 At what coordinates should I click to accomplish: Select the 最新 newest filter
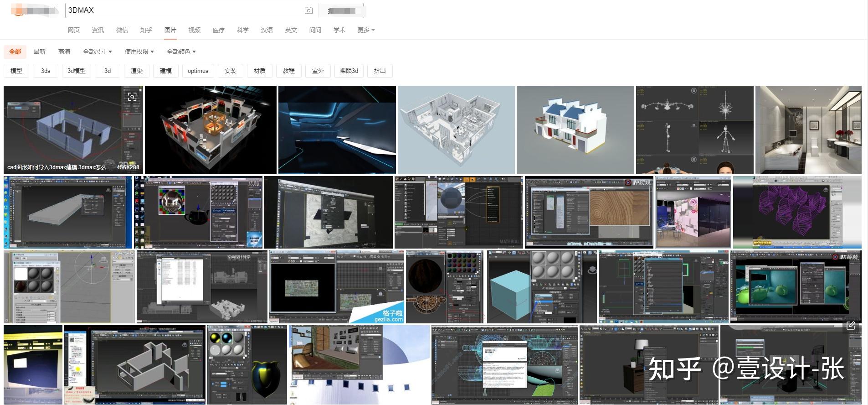click(40, 52)
